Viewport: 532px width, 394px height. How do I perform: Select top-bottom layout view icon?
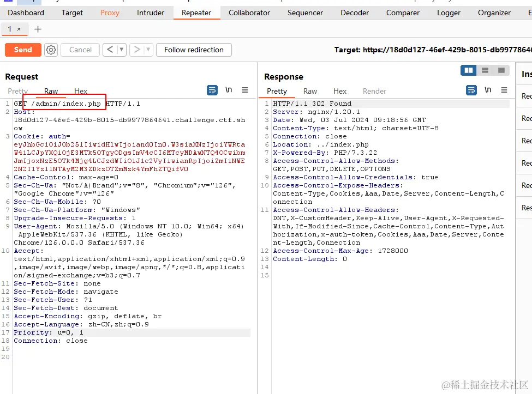pos(485,70)
